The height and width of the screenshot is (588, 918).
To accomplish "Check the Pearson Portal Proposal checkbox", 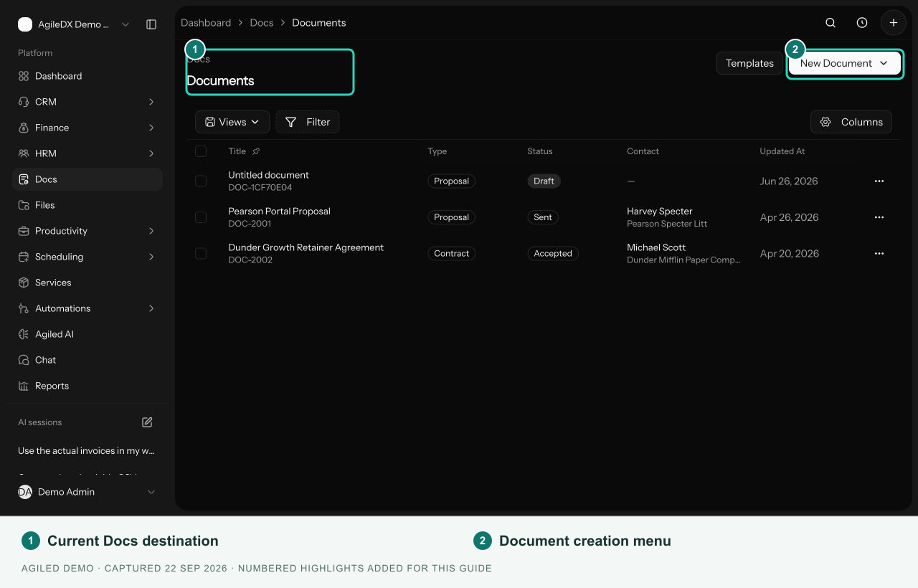I will (x=201, y=217).
